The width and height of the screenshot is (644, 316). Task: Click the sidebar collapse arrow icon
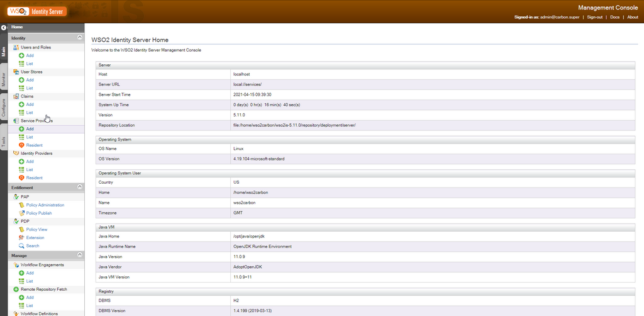point(4,28)
